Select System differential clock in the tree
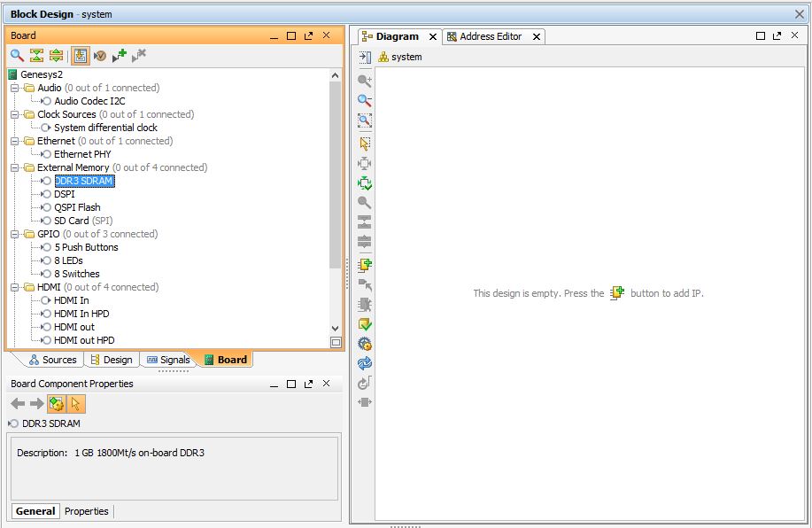Viewport: 812px width, 528px height. 105,128
